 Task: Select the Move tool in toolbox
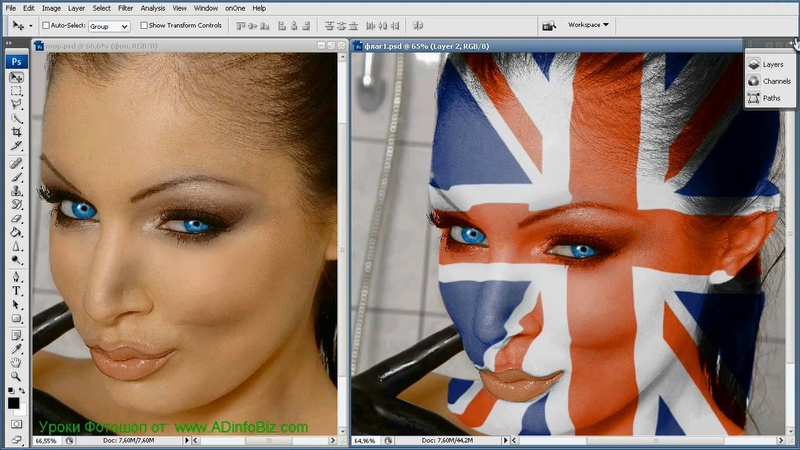click(x=17, y=77)
